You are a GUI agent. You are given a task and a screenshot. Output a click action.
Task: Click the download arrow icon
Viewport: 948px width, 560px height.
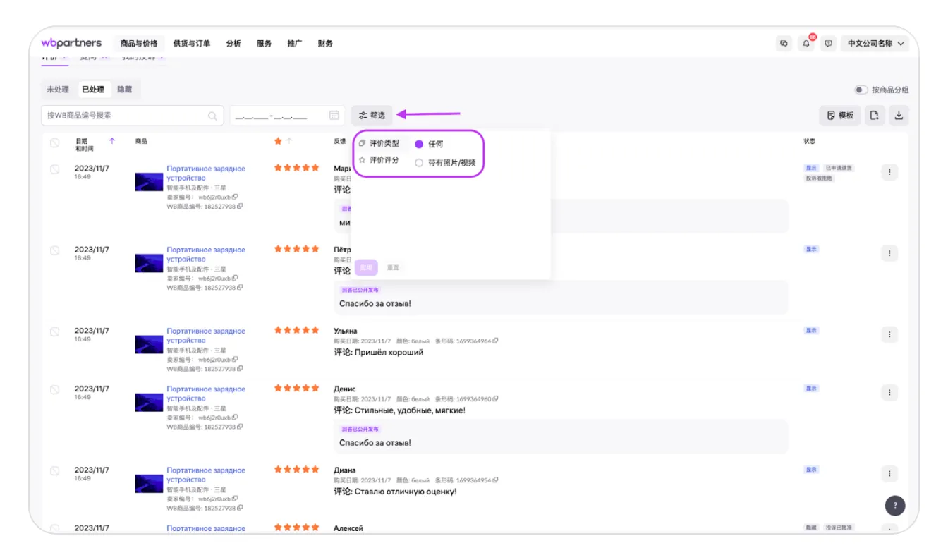(x=899, y=116)
